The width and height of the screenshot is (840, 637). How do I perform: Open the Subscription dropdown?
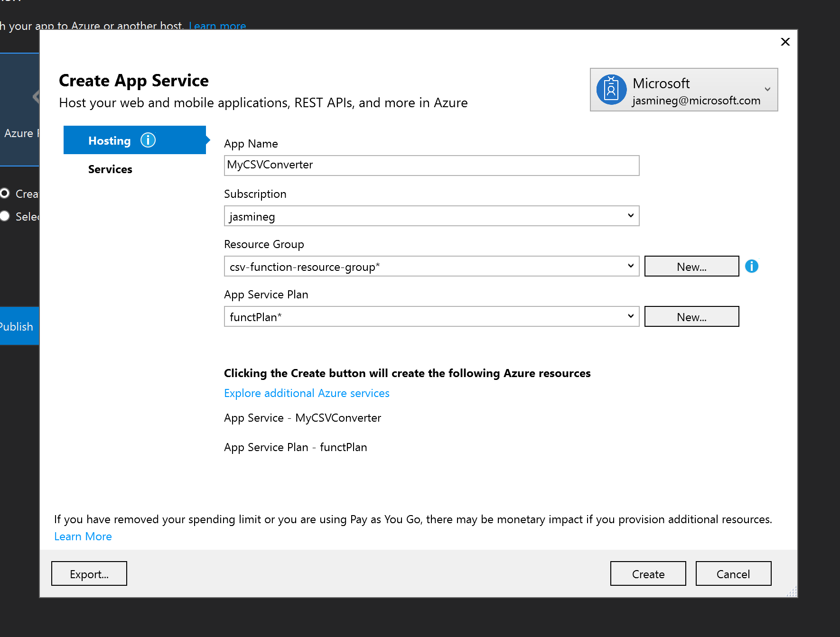coord(431,216)
